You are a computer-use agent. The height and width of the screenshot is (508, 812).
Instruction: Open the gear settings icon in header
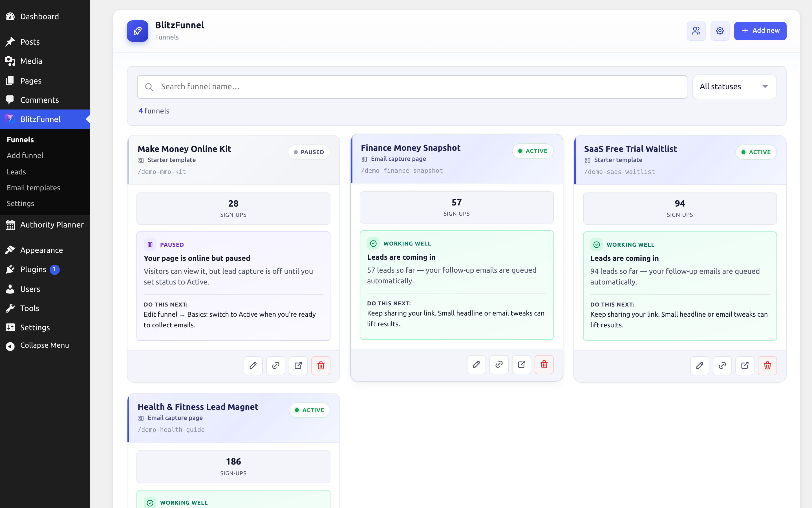tap(720, 31)
